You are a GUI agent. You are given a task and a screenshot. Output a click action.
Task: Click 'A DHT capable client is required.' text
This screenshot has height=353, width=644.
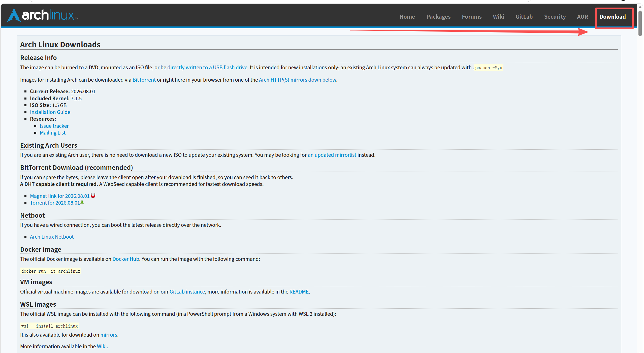(x=59, y=184)
